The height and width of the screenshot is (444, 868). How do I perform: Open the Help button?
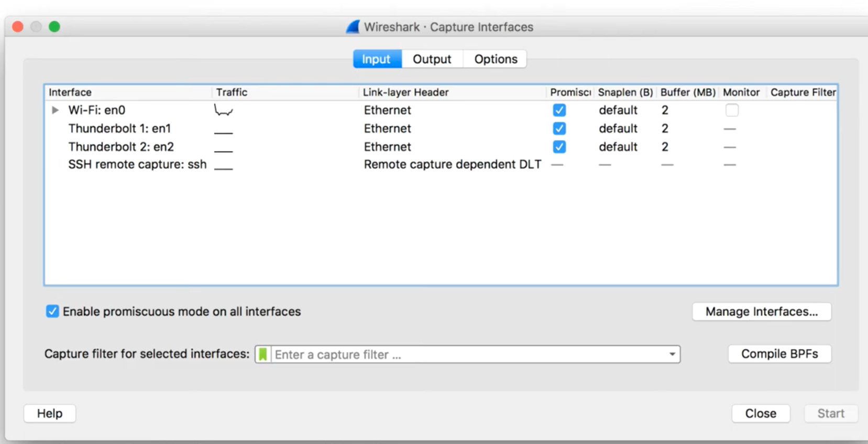50,414
